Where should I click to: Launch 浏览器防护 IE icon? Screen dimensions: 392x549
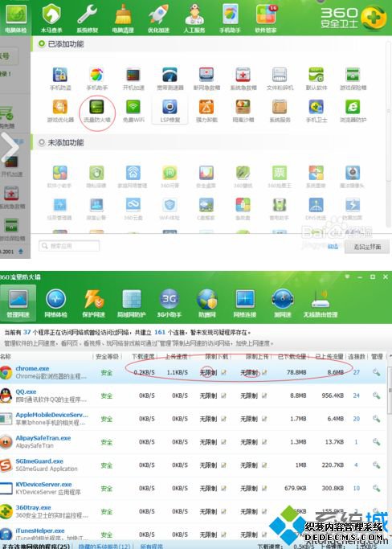(x=353, y=111)
